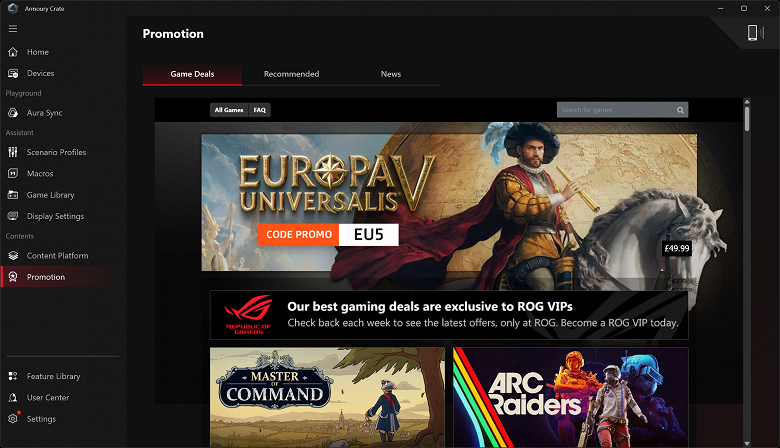Click the scrollbar up arrow
The width and height of the screenshot is (780, 448).
coord(747,102)
